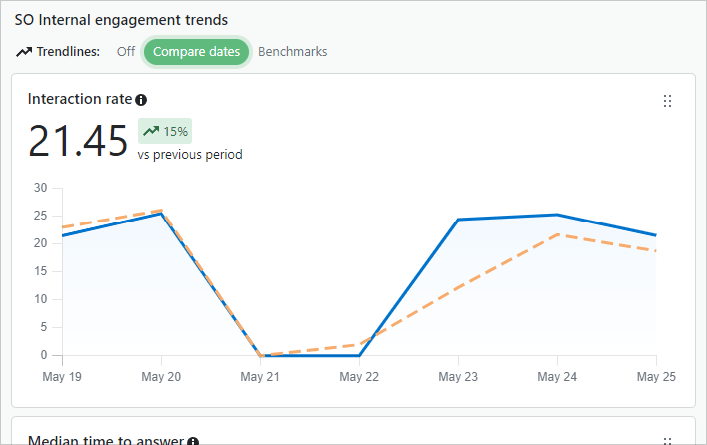Screen dimensions: 707x445
Task: Click the Median time to answer info icon
Action: point(193,441)
